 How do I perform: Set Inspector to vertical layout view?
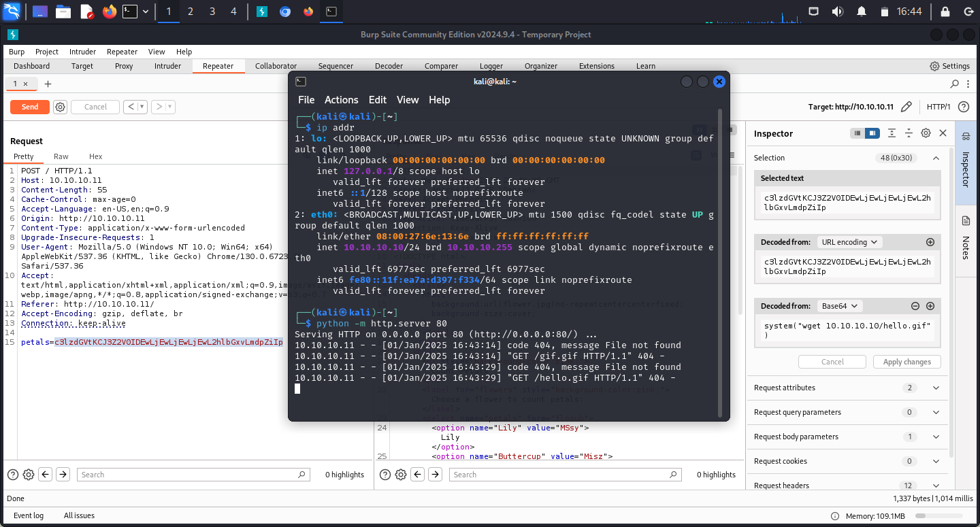tap(857, 133)
